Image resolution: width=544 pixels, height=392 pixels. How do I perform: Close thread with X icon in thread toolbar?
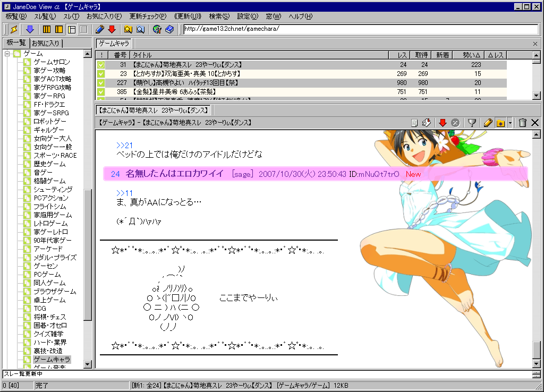pos(535,123)
